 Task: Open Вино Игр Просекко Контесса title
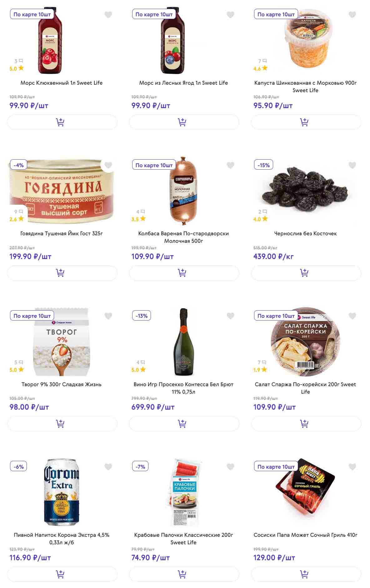(183, 388)
